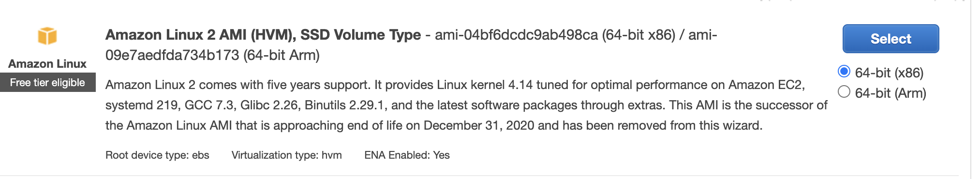This screenshot has height=179, width=980.
Task: Click the Amazon Linux label under the icon
Action: (47, 64)
